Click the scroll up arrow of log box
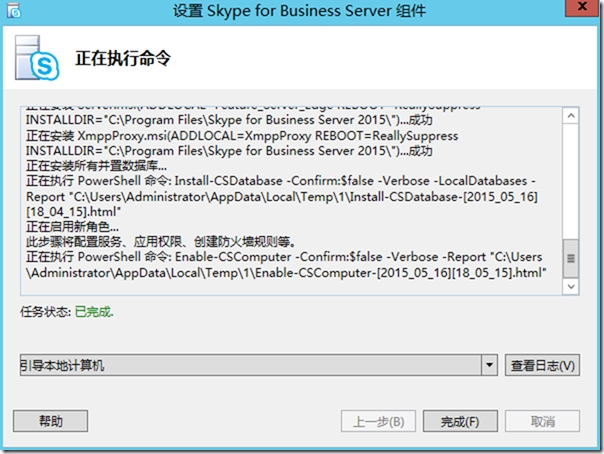 tap(571, 116)
